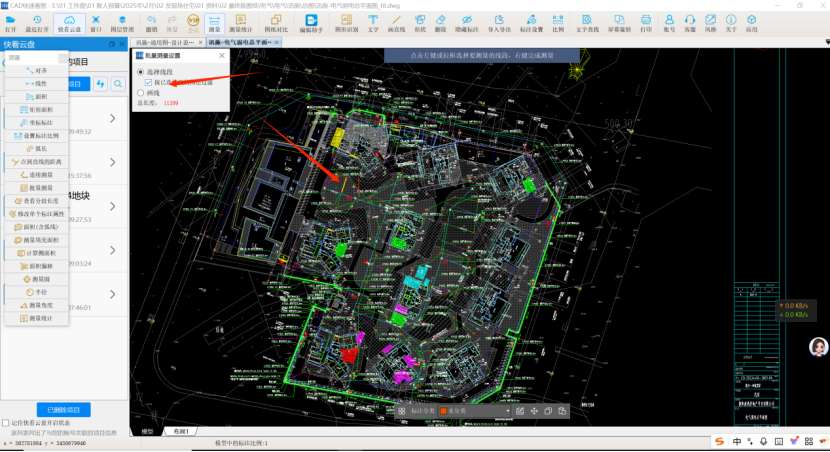This screenshot has height=452, width=830.
Task: Select the 画线 radio option
Action: point(141,93)
